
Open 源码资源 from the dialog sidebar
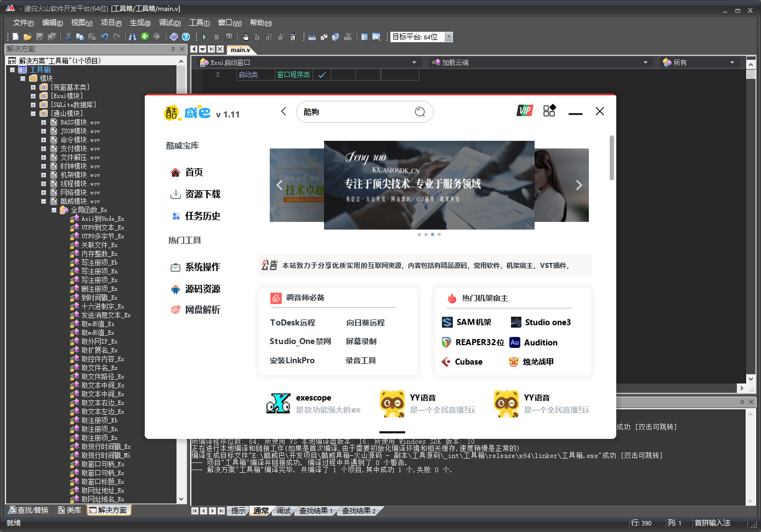(195, 289)
